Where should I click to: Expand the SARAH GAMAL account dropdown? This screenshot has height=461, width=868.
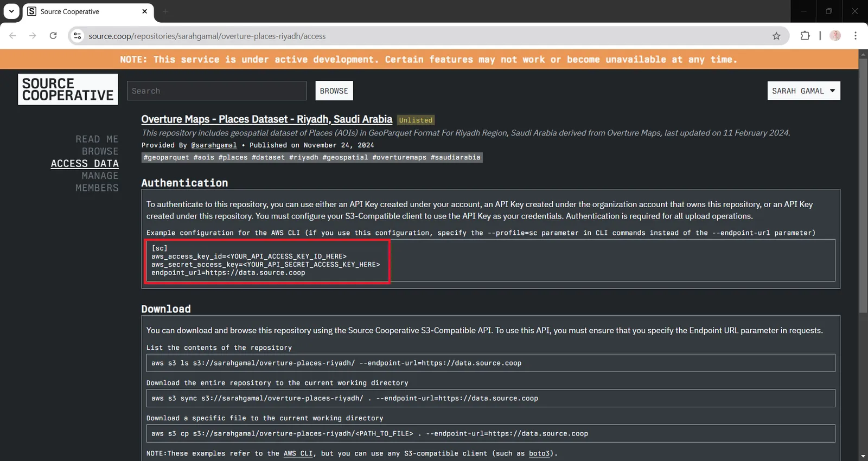click(x=803, y=91)
